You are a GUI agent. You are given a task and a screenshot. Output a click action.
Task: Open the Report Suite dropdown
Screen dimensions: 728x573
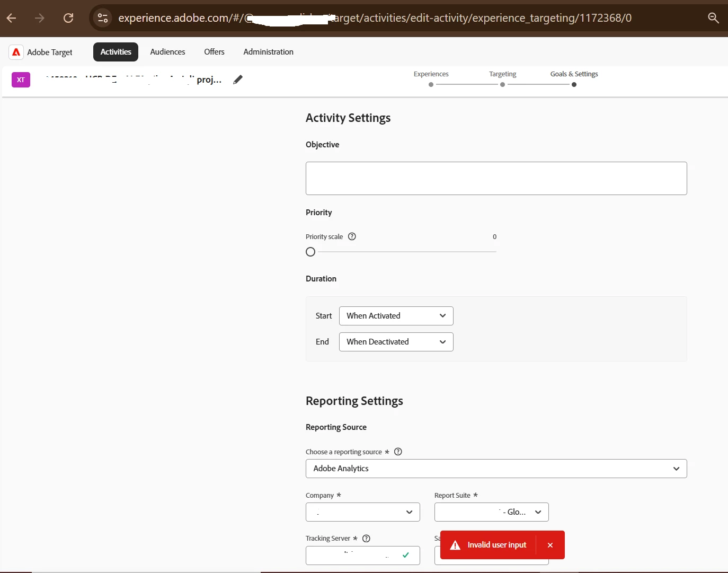491,512
